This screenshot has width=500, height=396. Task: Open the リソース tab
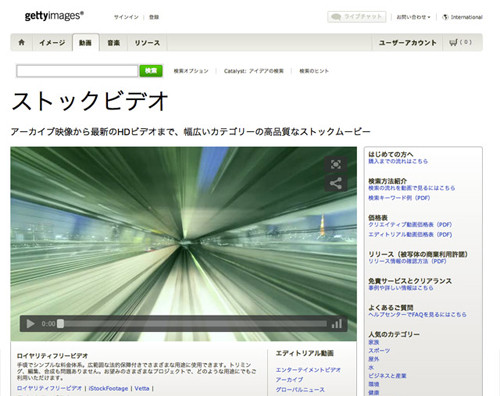pos(147,43)
